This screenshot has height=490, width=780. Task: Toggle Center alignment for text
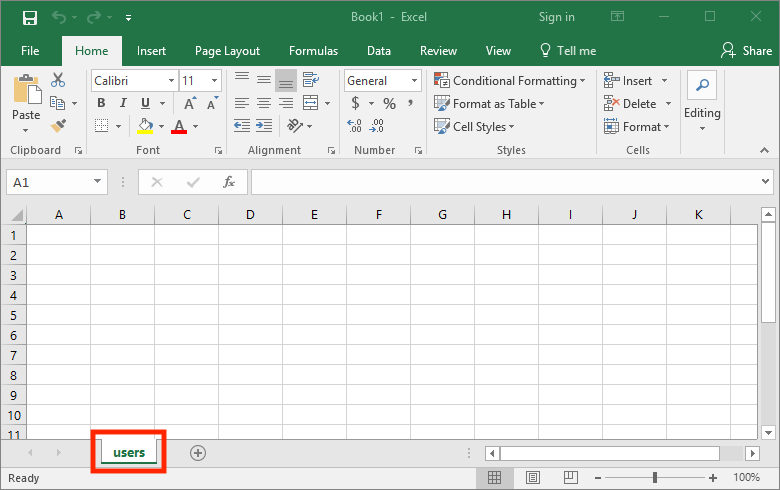[264, 103]
